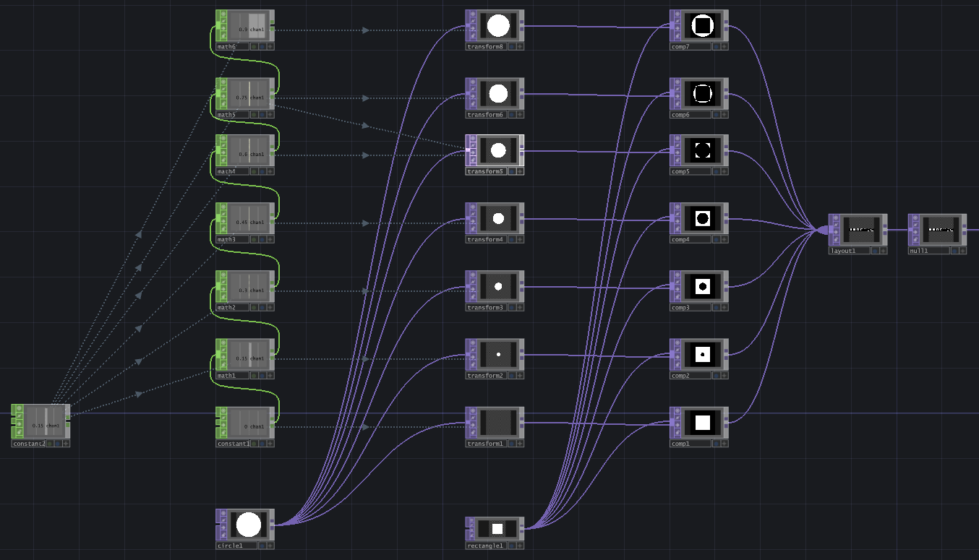Click the comp1 white square viewer
Image resolution: width=979 pixels, height=560 pixels.
point(703,423)
